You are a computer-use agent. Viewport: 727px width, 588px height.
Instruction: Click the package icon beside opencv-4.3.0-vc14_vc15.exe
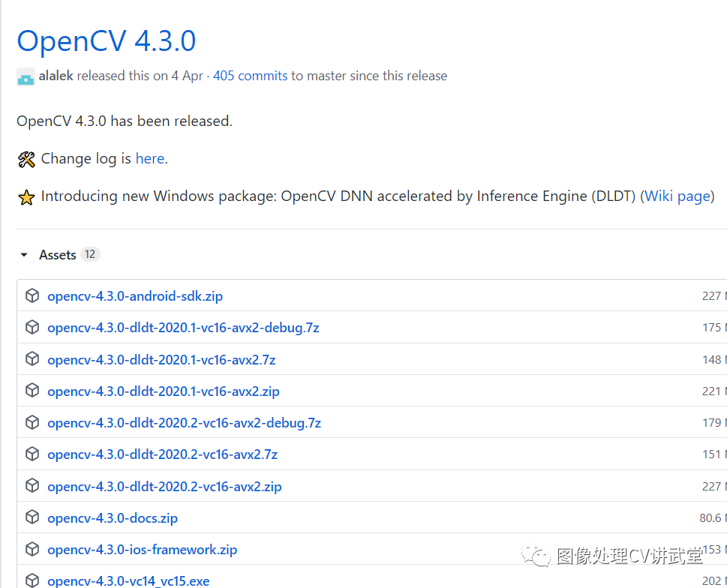tap(32, 579)
